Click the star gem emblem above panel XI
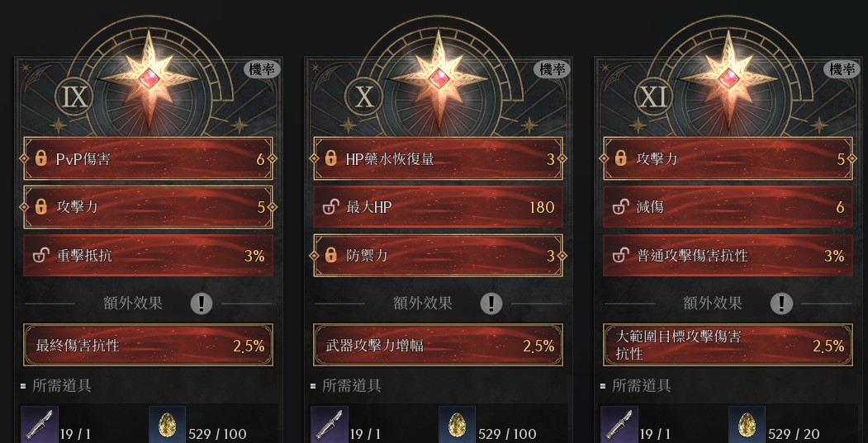This screenshot has width=868, height=443. [x=728, y=79]
